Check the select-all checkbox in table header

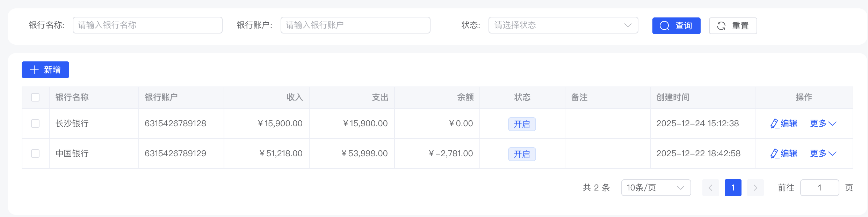tap(35, 97)
